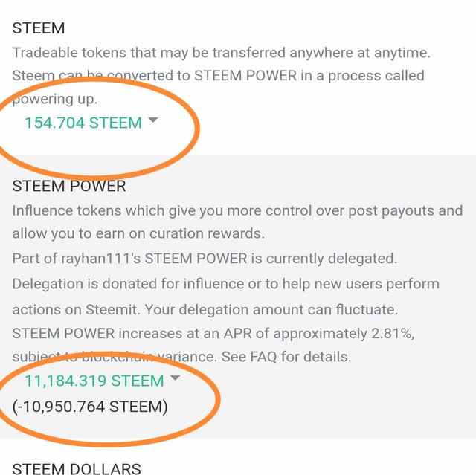This screenshot has height=475, width=476.
Task: Click the 'powering up.' text
Action: 55,100
